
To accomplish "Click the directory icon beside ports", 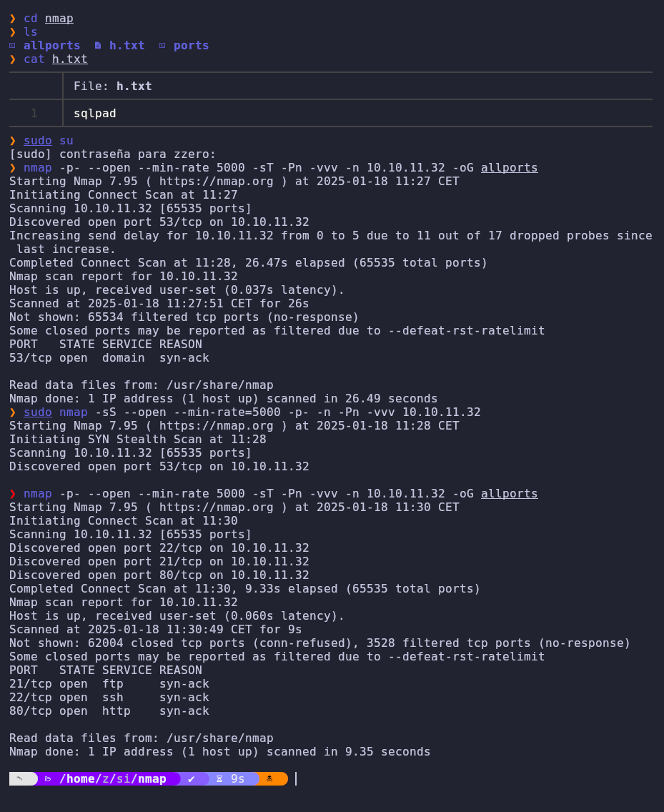I will click(162, 46).
